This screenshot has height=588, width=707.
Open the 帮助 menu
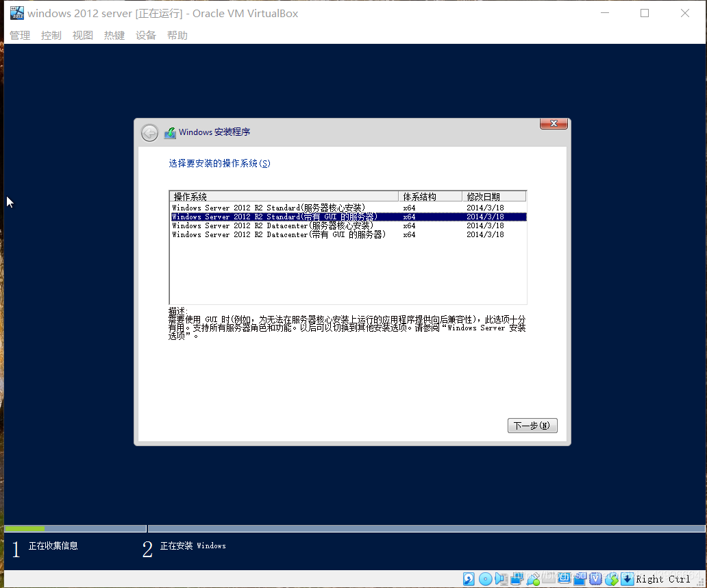click(177, 35)
